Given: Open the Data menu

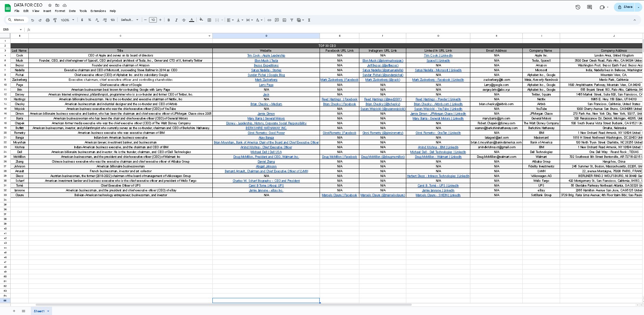Looking at the screenshot, I should coord(72,11).
